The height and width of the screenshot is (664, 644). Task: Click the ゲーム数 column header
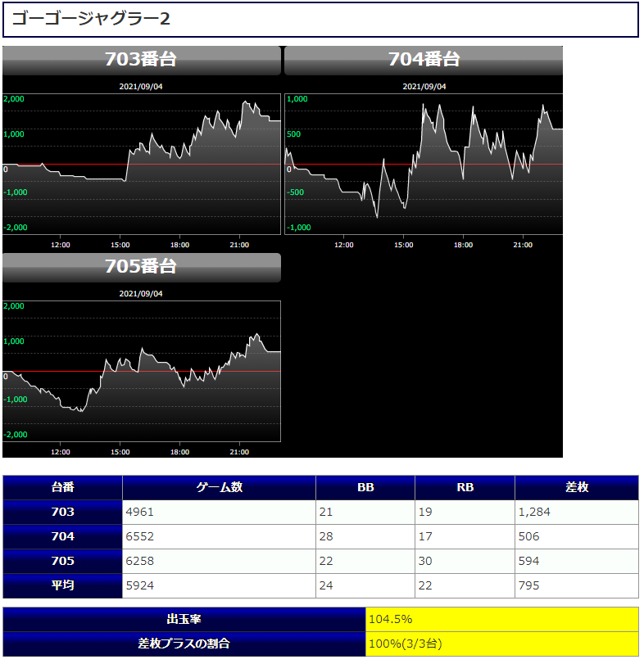[x=219, y=487]
